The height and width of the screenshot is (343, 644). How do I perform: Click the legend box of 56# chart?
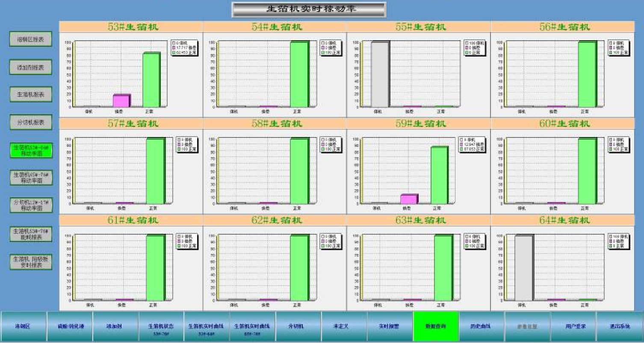[619, 48]
